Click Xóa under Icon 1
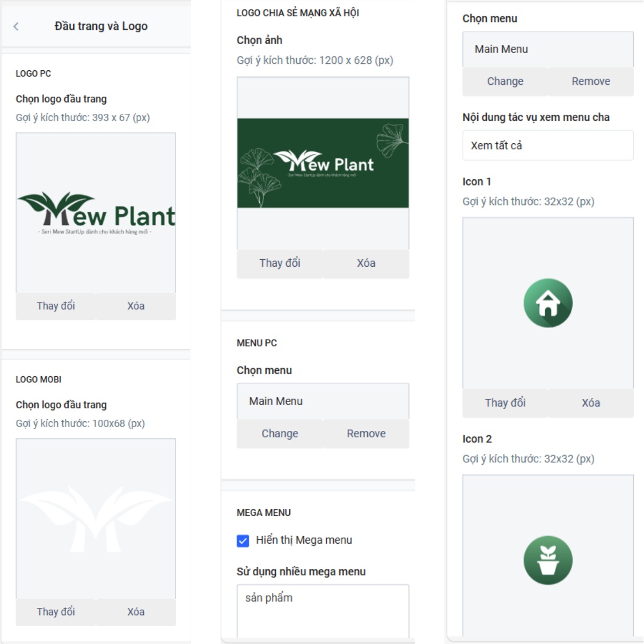 591,403
